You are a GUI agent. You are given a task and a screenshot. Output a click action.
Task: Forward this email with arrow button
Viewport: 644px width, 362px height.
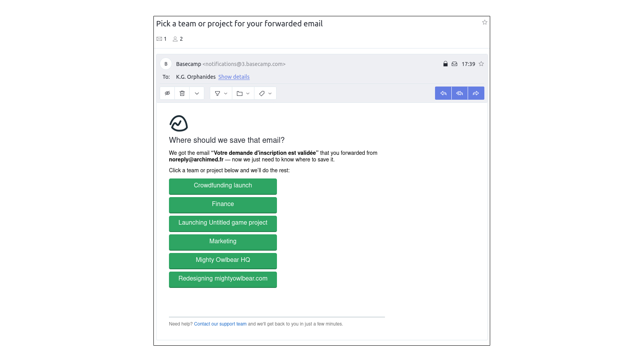click(x=476, y=93)
